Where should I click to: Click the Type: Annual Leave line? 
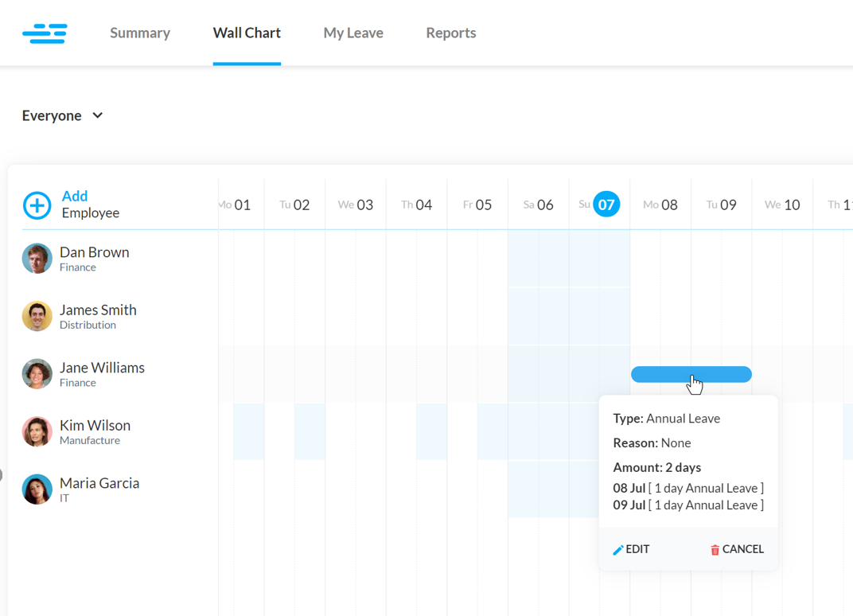667,419
